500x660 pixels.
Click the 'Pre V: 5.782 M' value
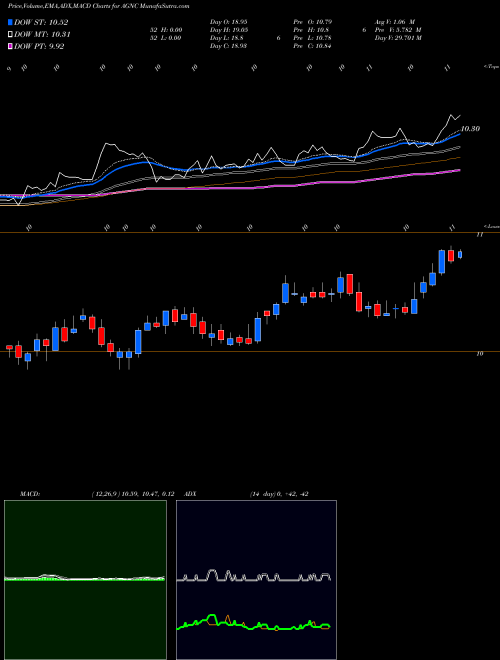(398, 30)
